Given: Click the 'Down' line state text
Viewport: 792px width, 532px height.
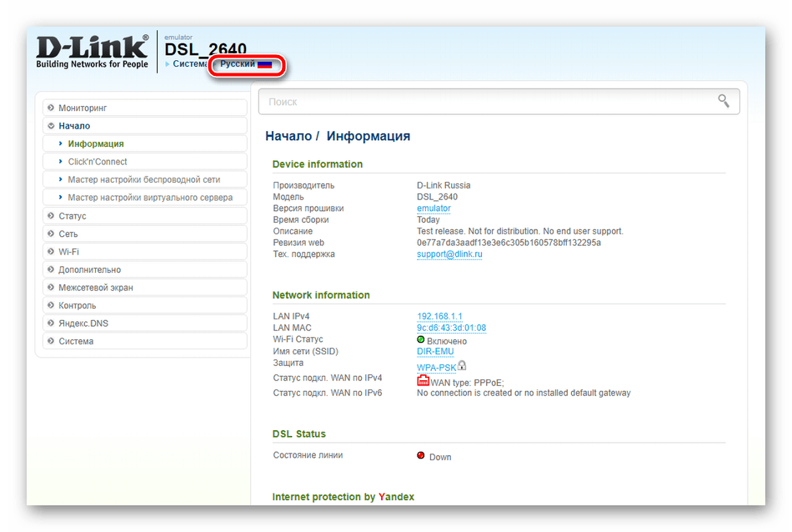Looking at the screenshot, I should point(440,457).
